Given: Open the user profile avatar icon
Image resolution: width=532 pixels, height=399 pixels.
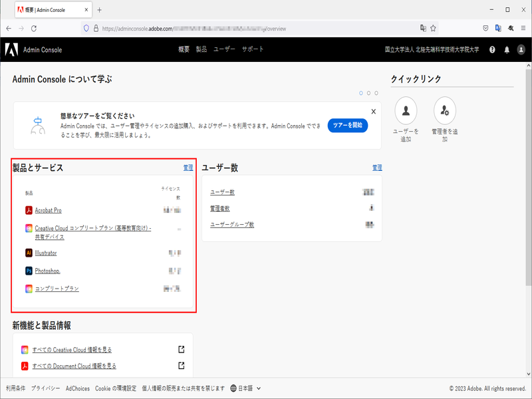Looking at the screenshot, I should (521, 50).
